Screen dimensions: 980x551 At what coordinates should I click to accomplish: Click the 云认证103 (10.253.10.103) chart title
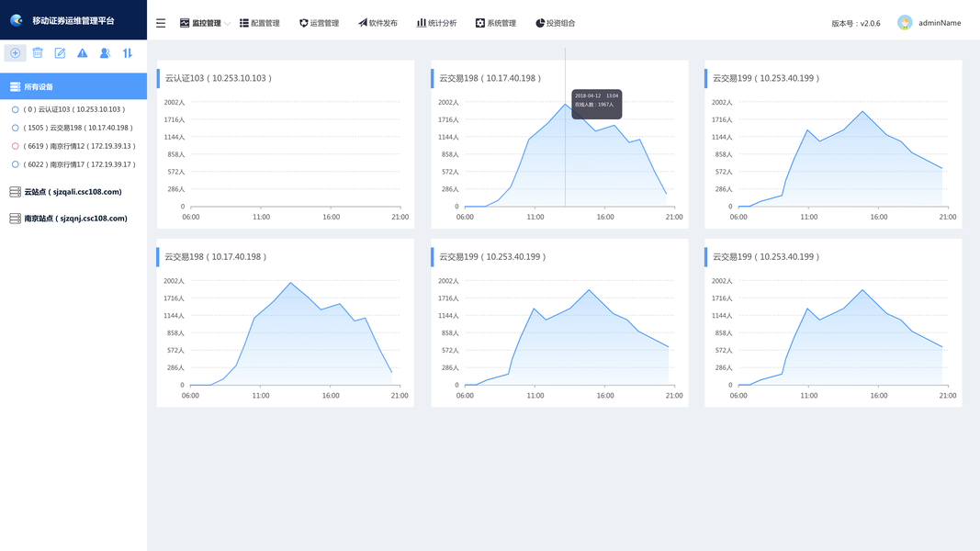pyautogui.click(x=218, y=78)
